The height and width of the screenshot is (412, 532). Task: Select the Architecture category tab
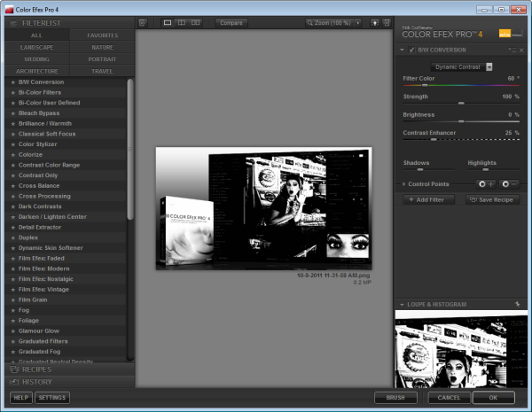[x=36, y=71]
